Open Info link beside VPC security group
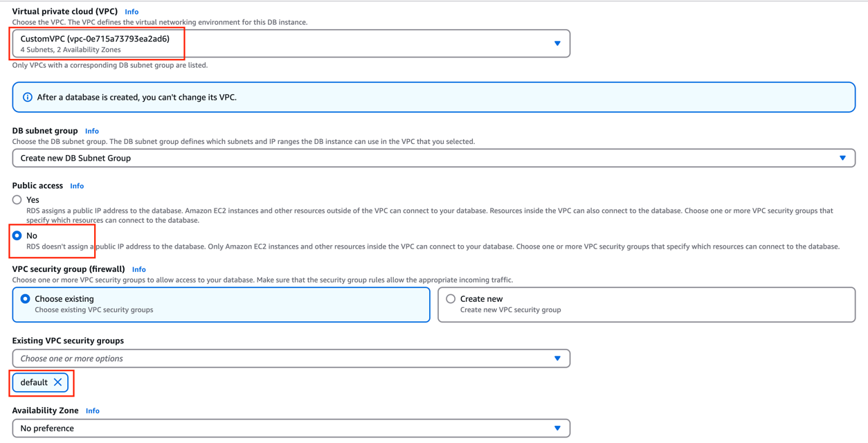Viewport: 868px width, 443px height. tap(138, 269)
